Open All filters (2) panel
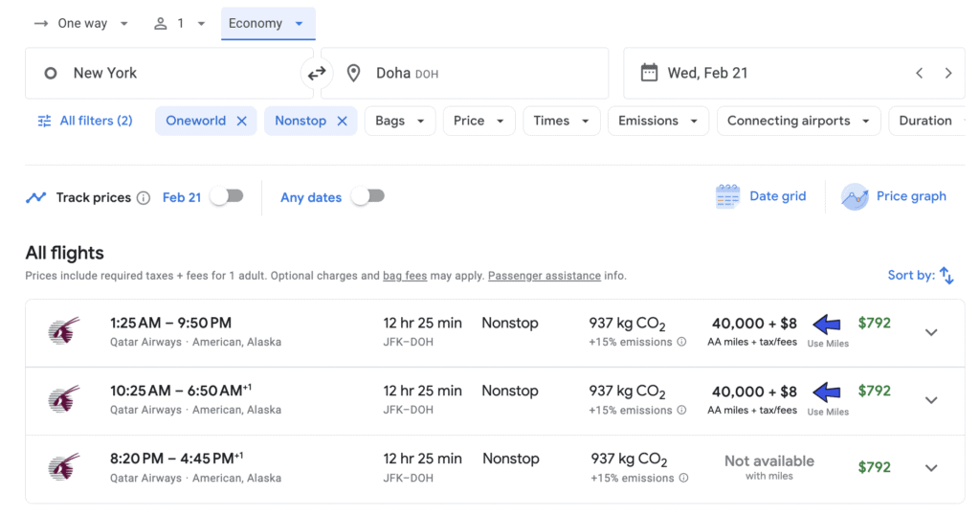The image size is (980, 516). click(x=85, y=121)
